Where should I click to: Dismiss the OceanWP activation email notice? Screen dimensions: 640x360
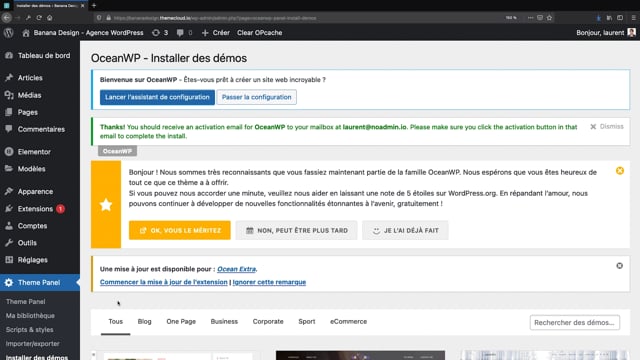pos(607,127)
